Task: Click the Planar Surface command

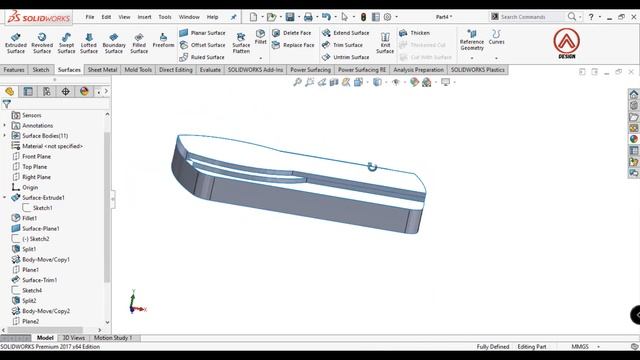Action: 202,33
